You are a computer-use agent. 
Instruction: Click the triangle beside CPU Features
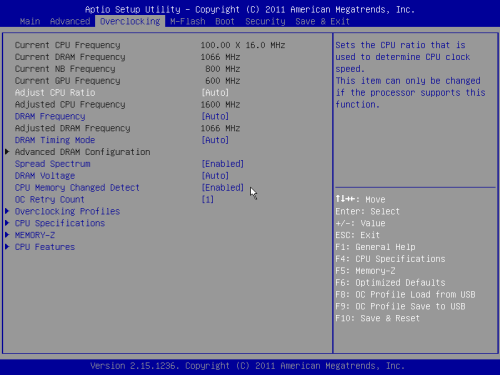point(7,247)
